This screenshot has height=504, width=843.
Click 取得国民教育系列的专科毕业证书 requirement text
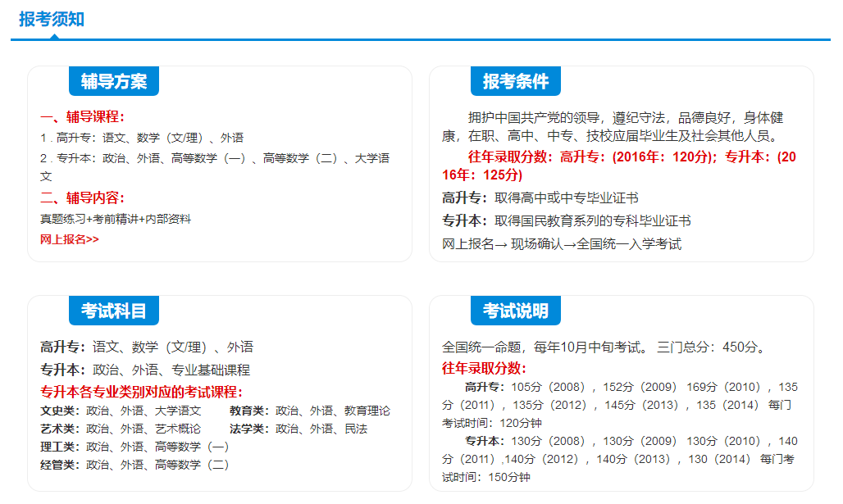tap(593, 220)
